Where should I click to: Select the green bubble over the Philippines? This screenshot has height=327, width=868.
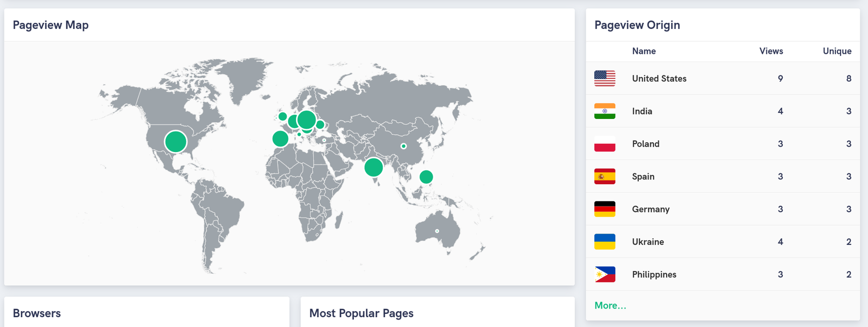tap(426, 177)
